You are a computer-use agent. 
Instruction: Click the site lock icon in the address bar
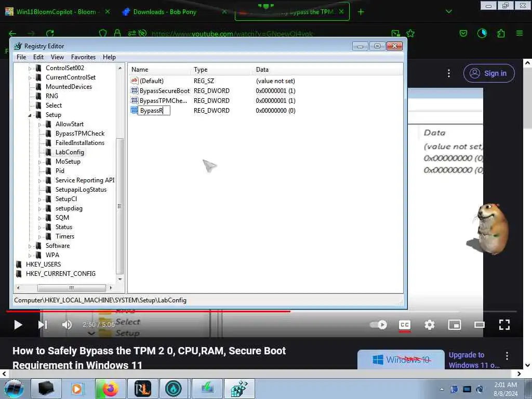117,33
